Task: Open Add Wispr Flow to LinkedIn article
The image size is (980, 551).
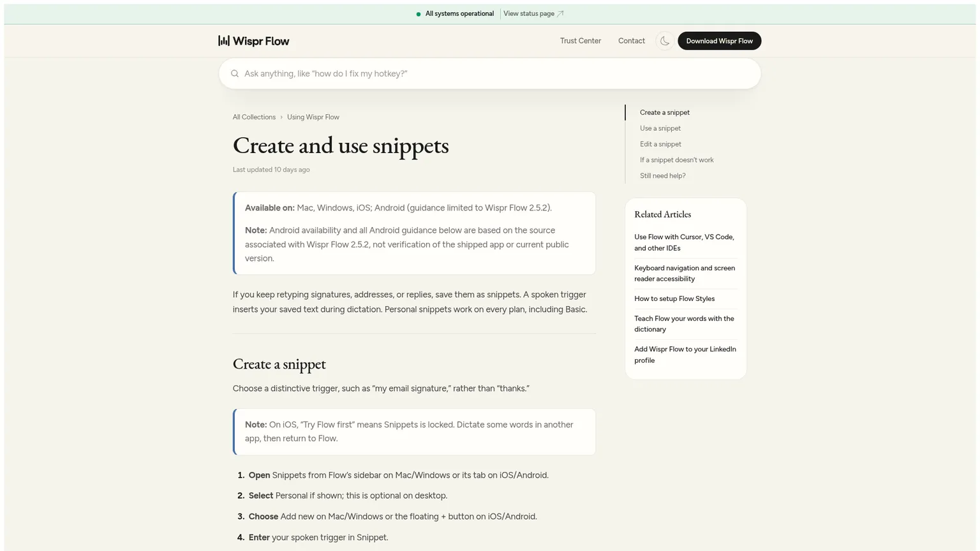Action: (685, 355)
